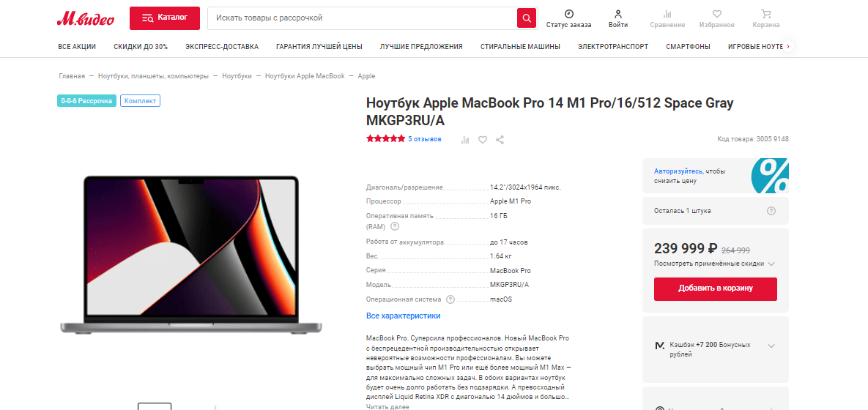Click the M.Видео logo
868x410 pixels.
click(85, 18)
